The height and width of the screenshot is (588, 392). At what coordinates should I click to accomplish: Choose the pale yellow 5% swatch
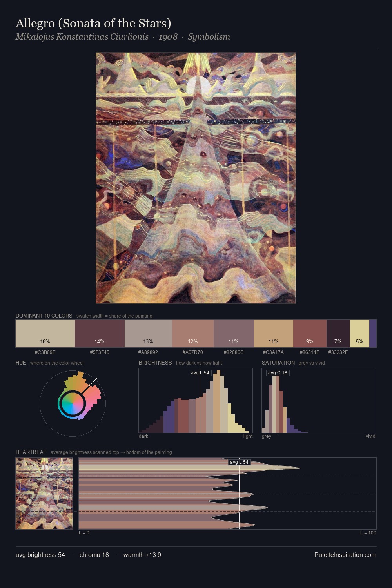[x=359, y=334]
